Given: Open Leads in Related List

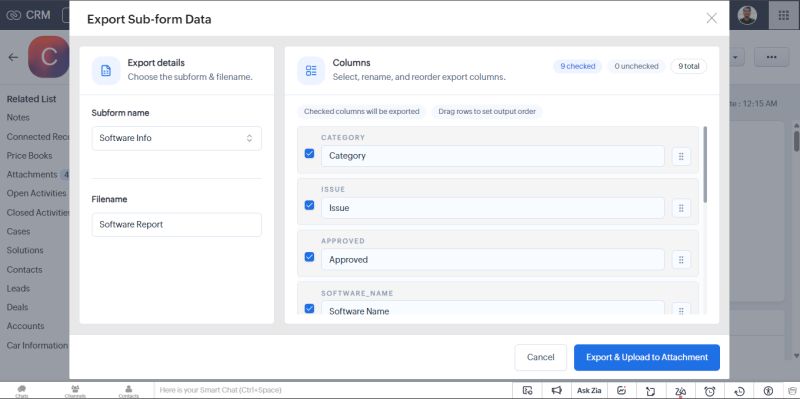Looking at the screenshot, I should [x=18, y=289].
